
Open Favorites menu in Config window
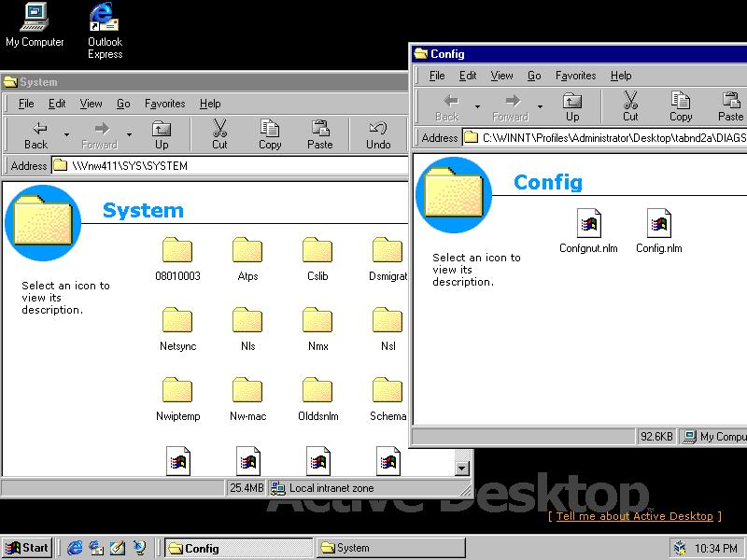(x=575, y=76)
